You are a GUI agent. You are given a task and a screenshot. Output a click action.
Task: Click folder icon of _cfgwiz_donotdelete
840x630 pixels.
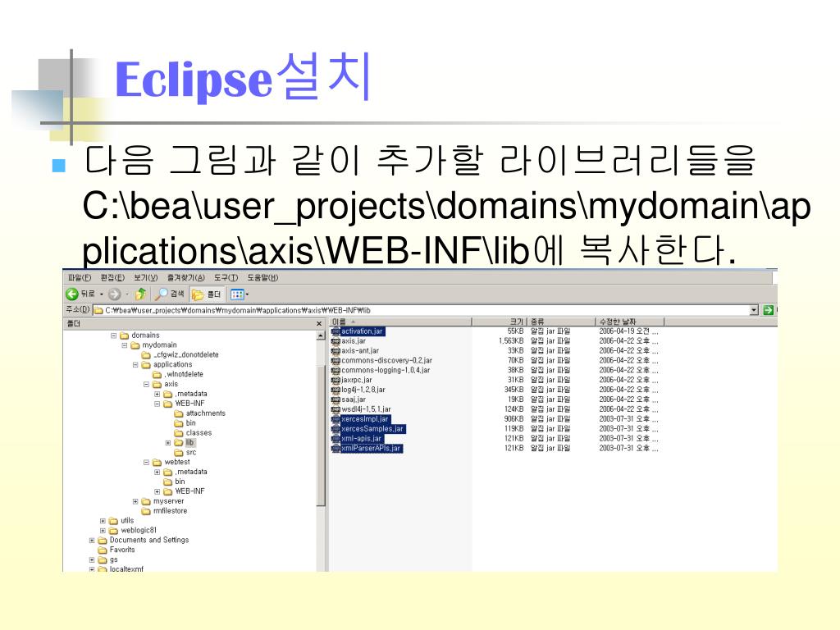click(x=146, y=355)
